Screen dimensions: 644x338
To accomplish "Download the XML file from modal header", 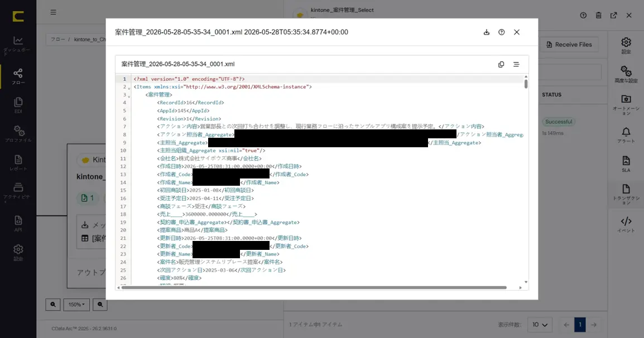I will coord(486,32).
